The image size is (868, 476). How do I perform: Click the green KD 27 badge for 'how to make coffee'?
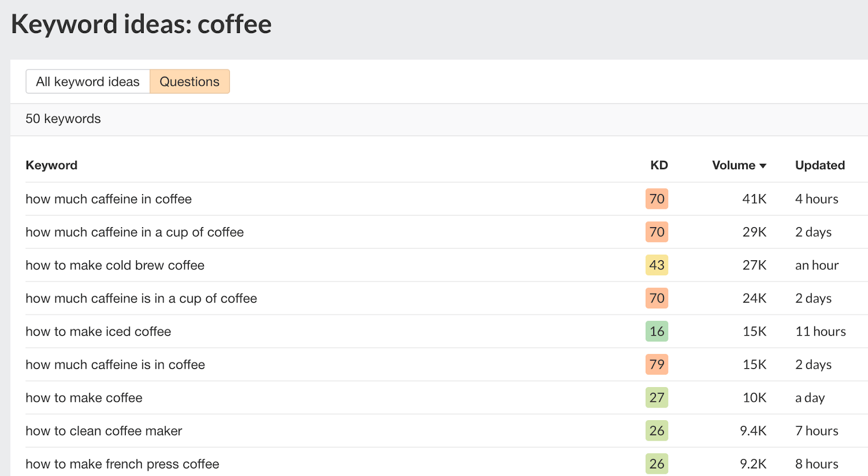[x=656, y=397]
